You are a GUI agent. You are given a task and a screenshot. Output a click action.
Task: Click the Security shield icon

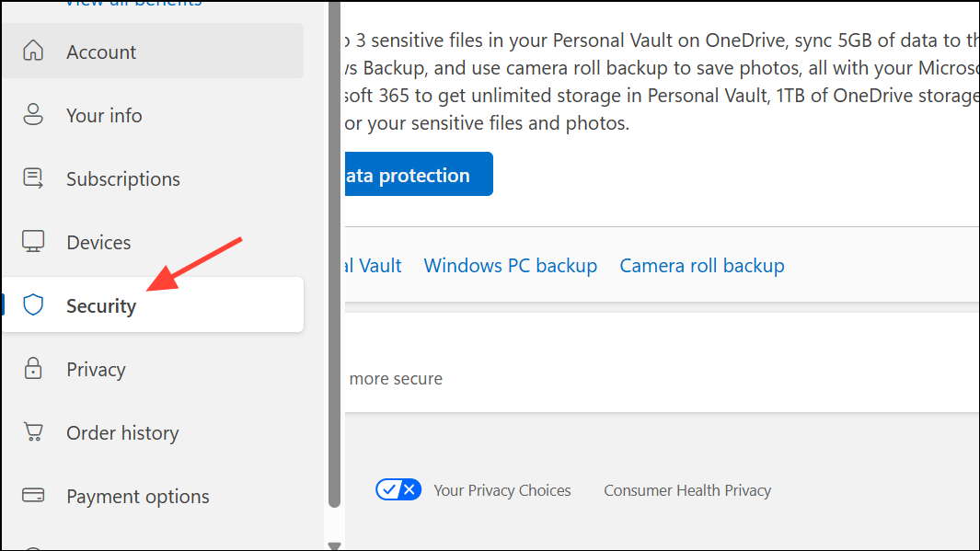pos(33,305)
